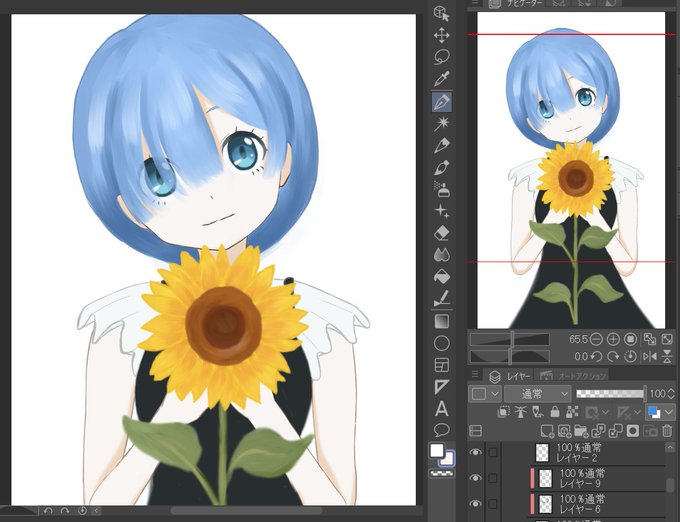Delete the selected layer
Screen dimensions: 680x522
pyautogui.click(x=667, y=431)
